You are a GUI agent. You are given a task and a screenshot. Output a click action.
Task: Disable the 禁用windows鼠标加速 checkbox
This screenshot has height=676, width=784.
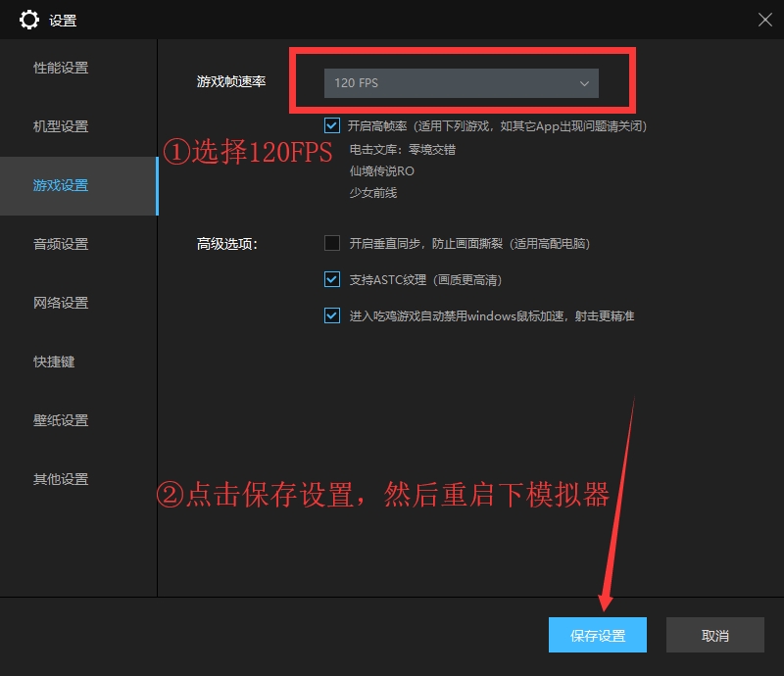(x=332, y=315)
